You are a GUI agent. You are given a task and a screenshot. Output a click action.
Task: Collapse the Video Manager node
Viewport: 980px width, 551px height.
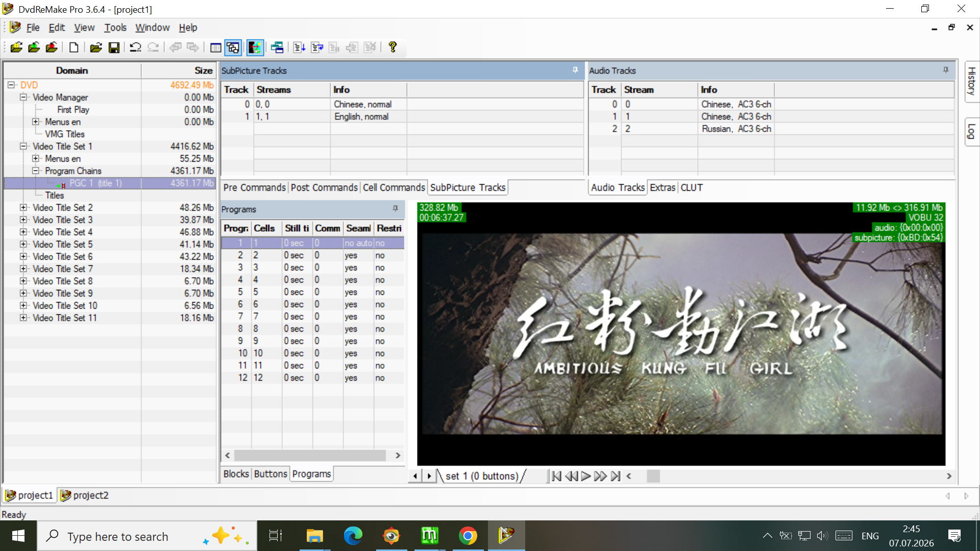click(23, 97)
